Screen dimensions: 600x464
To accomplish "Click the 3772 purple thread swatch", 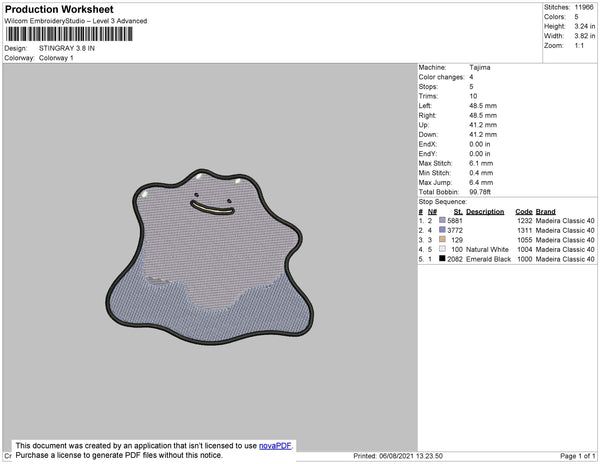I will tap(442, 230).
